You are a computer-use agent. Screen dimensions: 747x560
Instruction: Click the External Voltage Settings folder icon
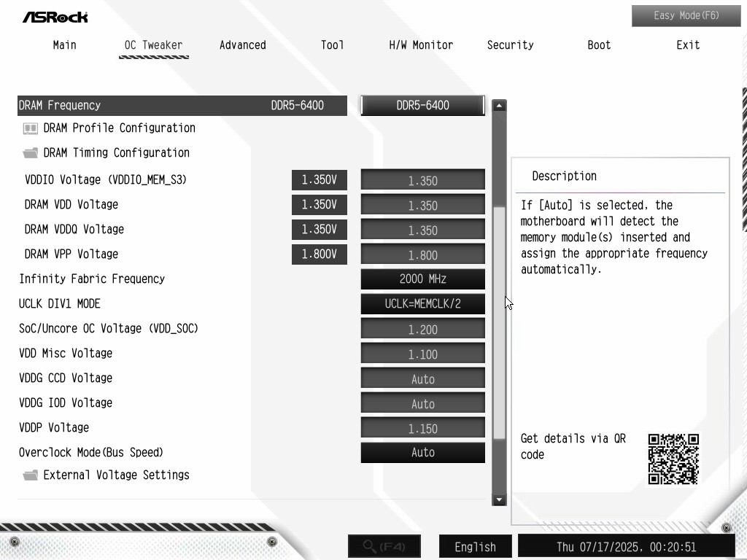coord(30,475)
